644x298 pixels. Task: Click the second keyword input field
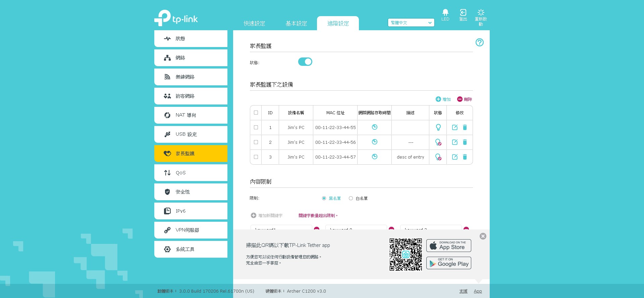[356, 227]
